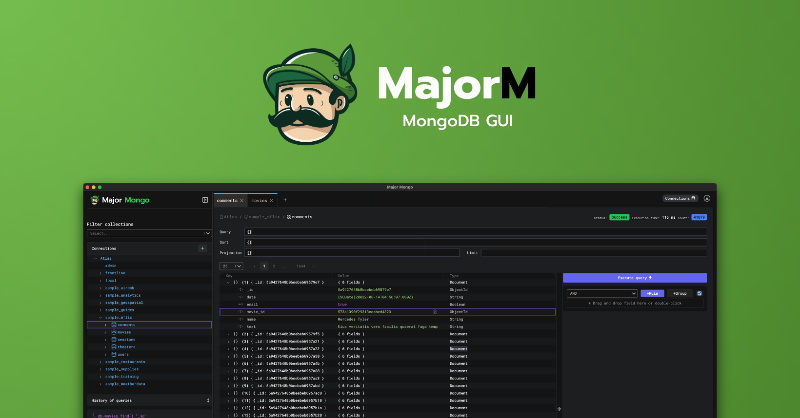
Task: Collapse the sidebar with the panel icon
Action: [205, 200]
